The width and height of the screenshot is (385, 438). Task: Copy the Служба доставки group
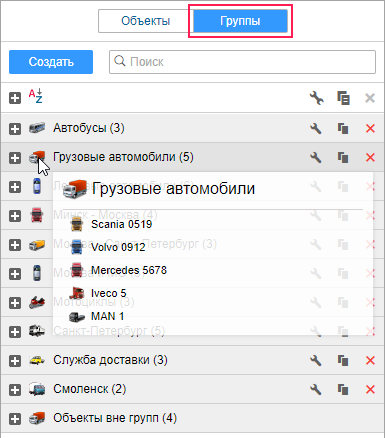(x=343, y=360)
